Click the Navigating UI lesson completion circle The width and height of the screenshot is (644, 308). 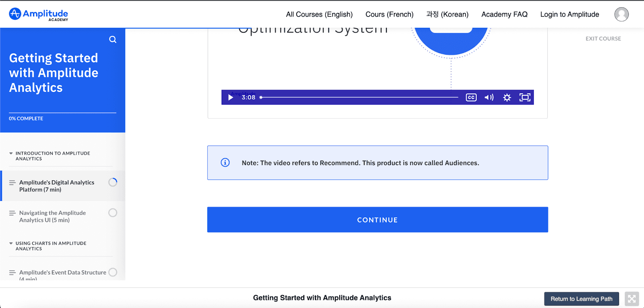113,213
